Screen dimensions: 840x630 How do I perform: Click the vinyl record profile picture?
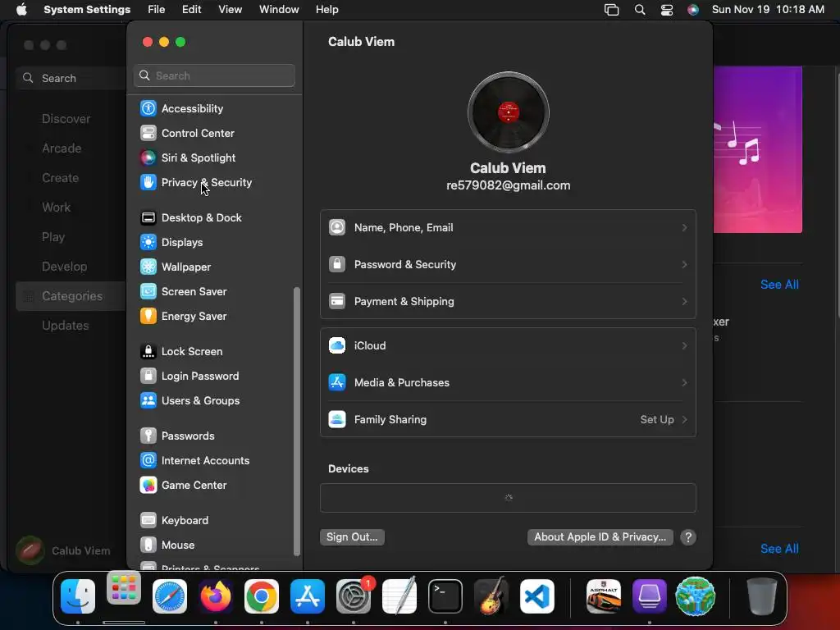(509, 112)
